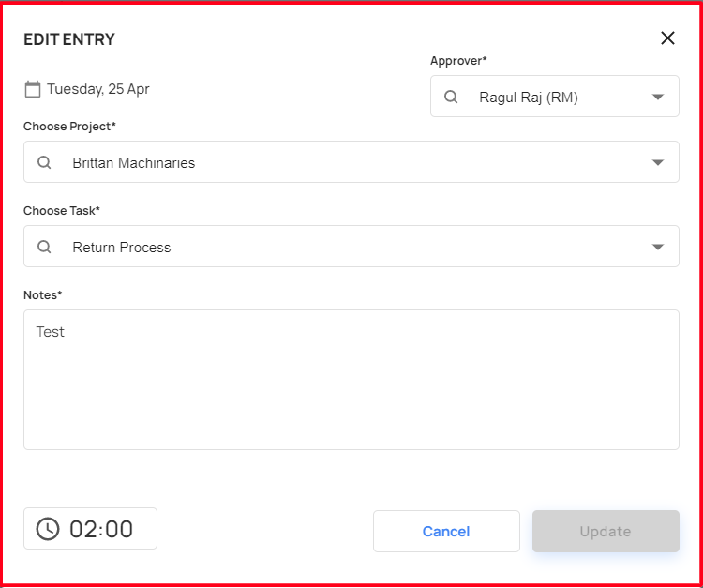
Task: Click the Choose Project* label
Action: [69, 127]
